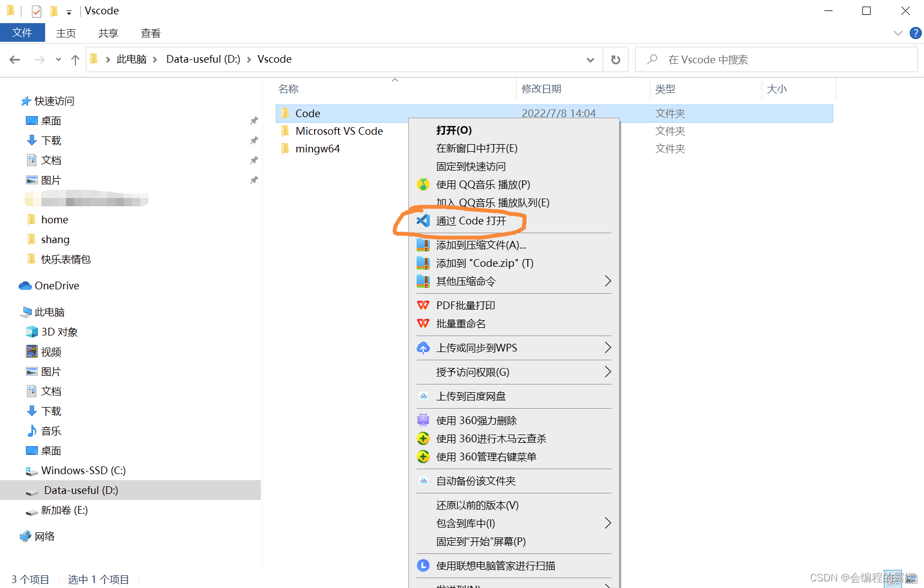The image size is (924, 588).
Task: Expand the 包含到库中(I) submenu
Action: point(608,523)
